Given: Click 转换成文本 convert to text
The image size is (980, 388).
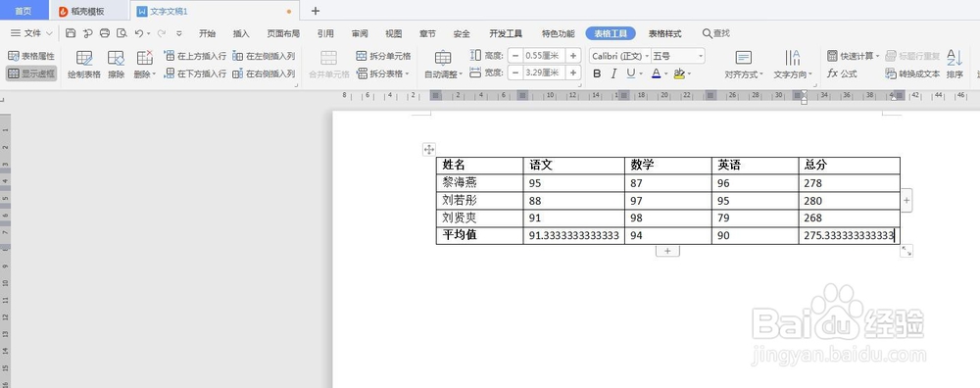Looking at the screenshot, I should pos(913,73).
